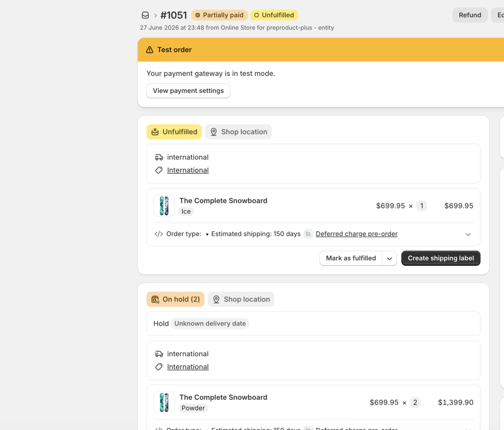The height and width of the screenshot is (430, 504).
Task: Click the quantity 2 badge
Action: (x=415, y=402)
